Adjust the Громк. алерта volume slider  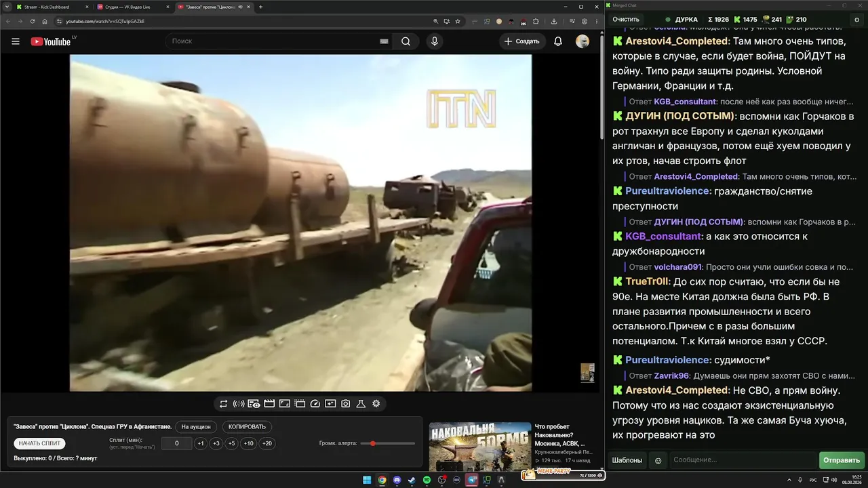pyautogui.click(x=388, y=443)
